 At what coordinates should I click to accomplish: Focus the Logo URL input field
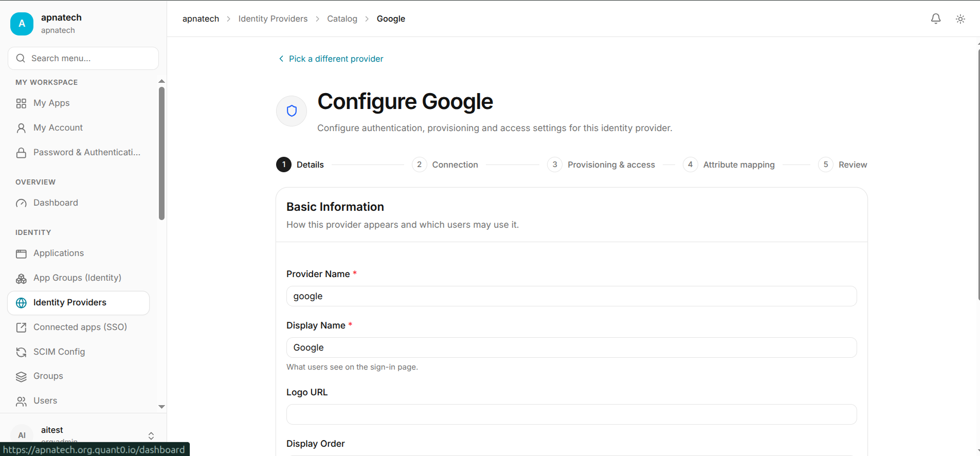tap(571, 414)
